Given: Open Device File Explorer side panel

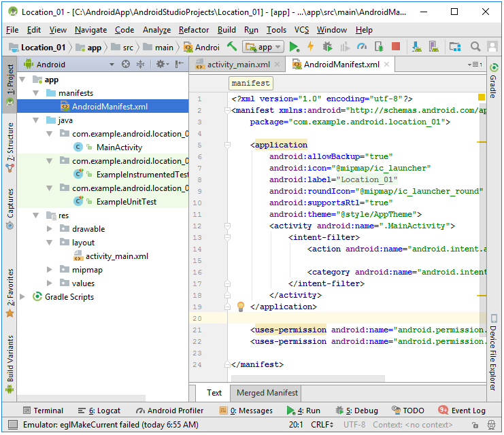Looking at the screenshot, I should 493,353.
